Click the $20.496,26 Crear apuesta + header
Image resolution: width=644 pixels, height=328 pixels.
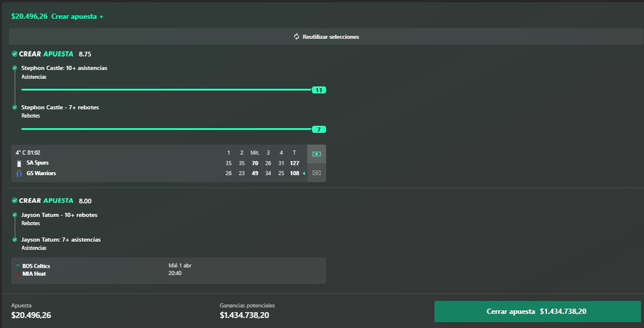pos(58,16)
